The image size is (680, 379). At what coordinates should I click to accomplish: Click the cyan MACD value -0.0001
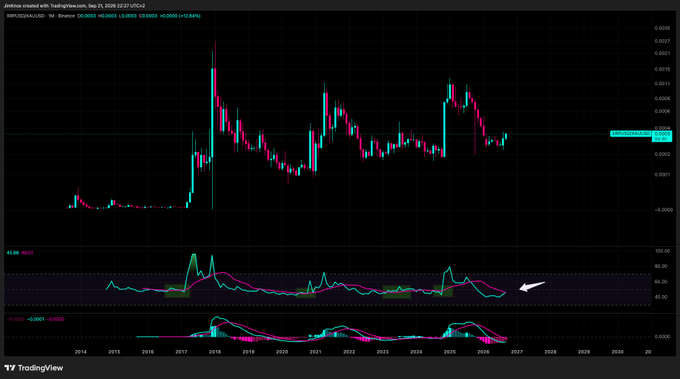pos(36,319)
